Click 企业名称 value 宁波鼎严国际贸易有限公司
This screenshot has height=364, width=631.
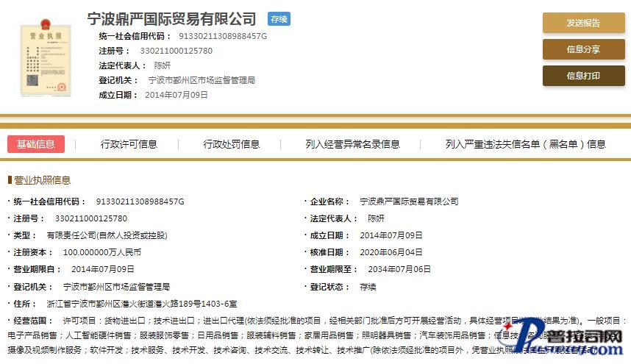click(409, 201)
